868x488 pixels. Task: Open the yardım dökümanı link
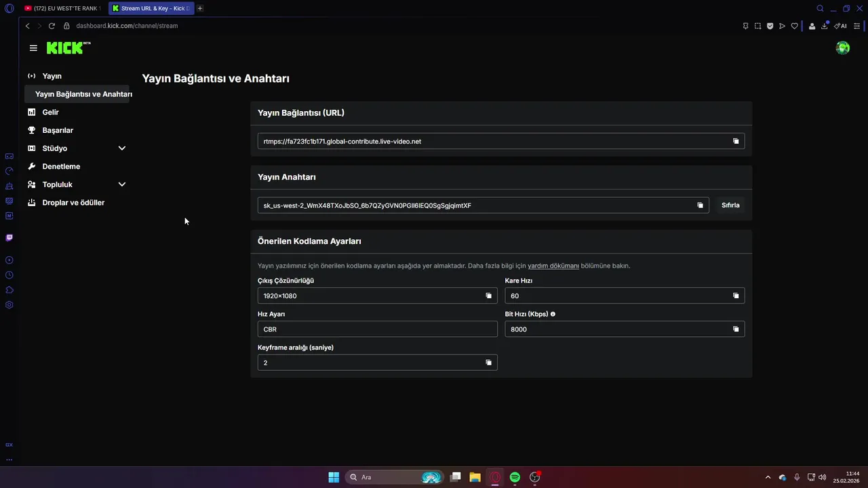(x=553, y=266)
